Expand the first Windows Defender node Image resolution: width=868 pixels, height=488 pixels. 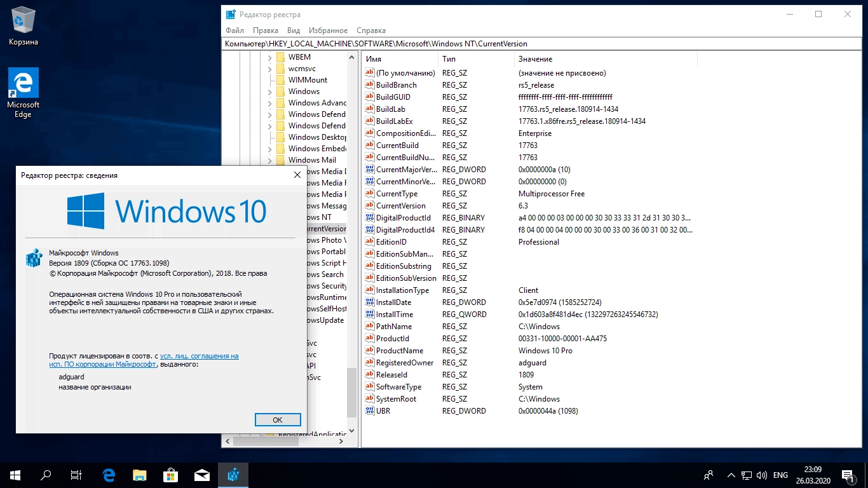pyautogui.click(x=269, y=114)
